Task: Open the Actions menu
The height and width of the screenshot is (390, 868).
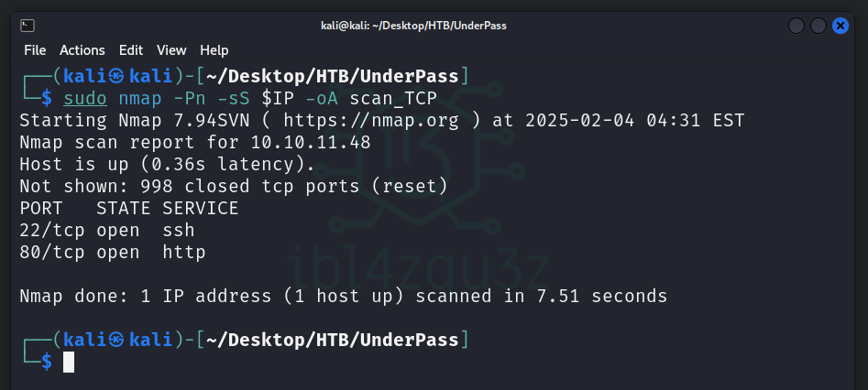Action: pyautogui.click(x=82, y=49)
